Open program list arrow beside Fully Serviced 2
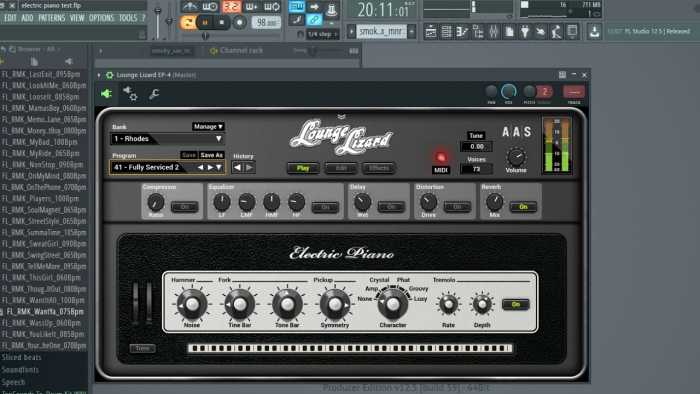 (x=219, y=167)
